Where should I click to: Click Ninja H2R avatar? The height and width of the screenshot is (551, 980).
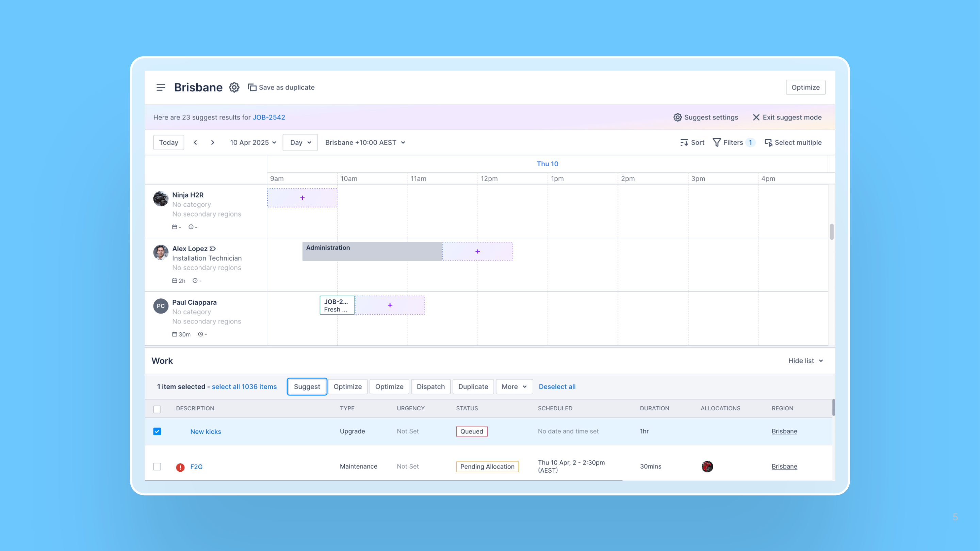pyautogui.click(x=161, y=199)
